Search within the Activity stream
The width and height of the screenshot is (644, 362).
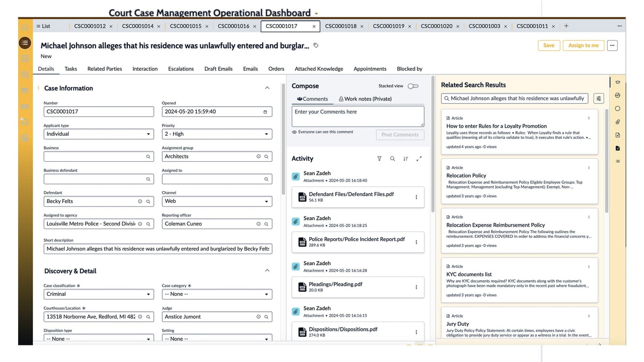(392, 159)
